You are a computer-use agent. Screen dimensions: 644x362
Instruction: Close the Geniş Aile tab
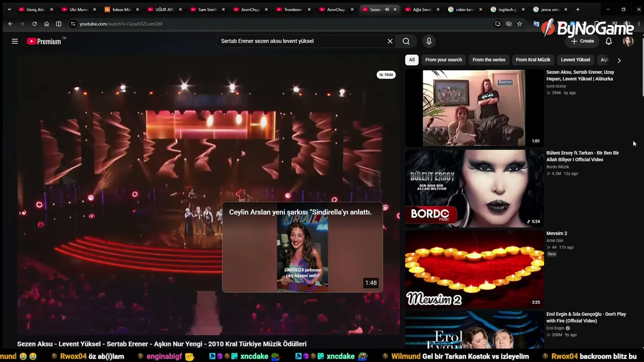tap(51, 10)
